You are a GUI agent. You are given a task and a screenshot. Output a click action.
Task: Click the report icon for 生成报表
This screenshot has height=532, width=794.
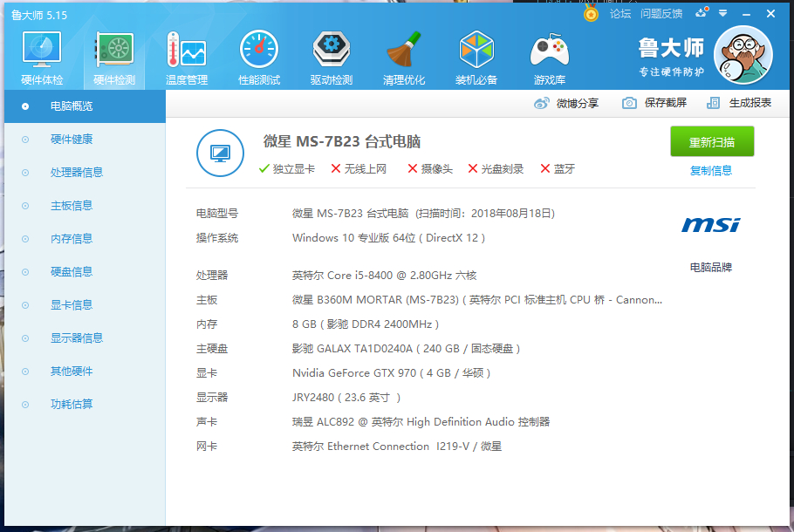point(713,103)
